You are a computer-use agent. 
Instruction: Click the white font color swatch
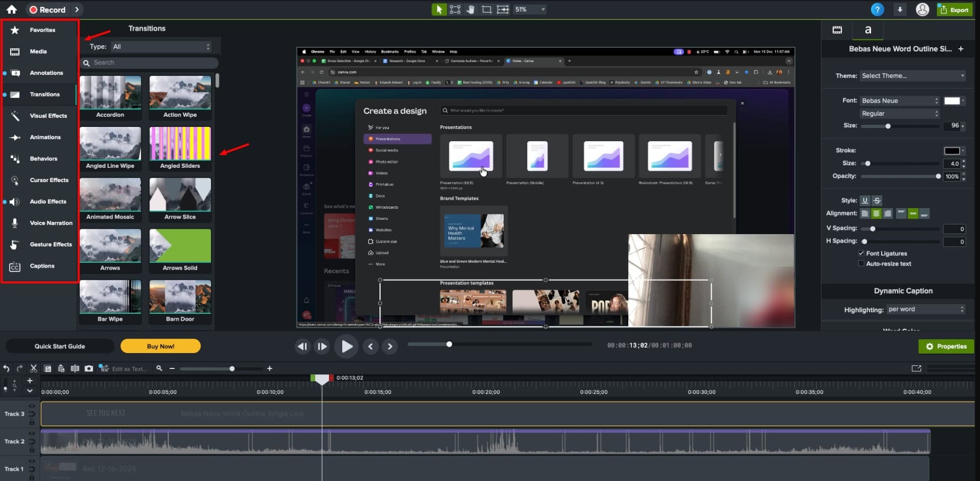951,101
